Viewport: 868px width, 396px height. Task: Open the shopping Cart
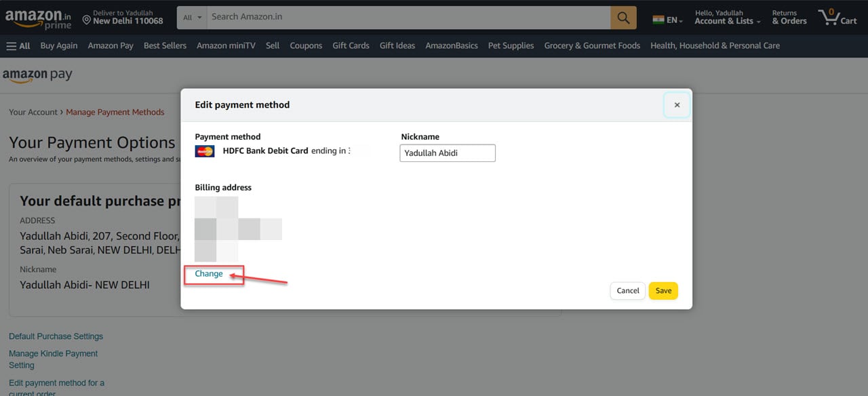click(837, 18)
